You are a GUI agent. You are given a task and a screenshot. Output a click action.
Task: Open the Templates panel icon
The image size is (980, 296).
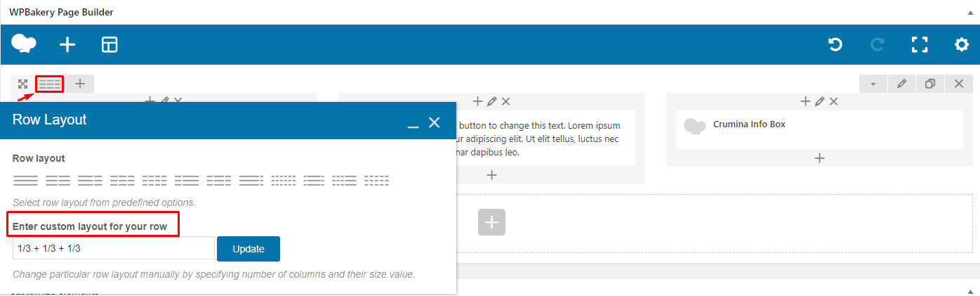coord(110,45)
